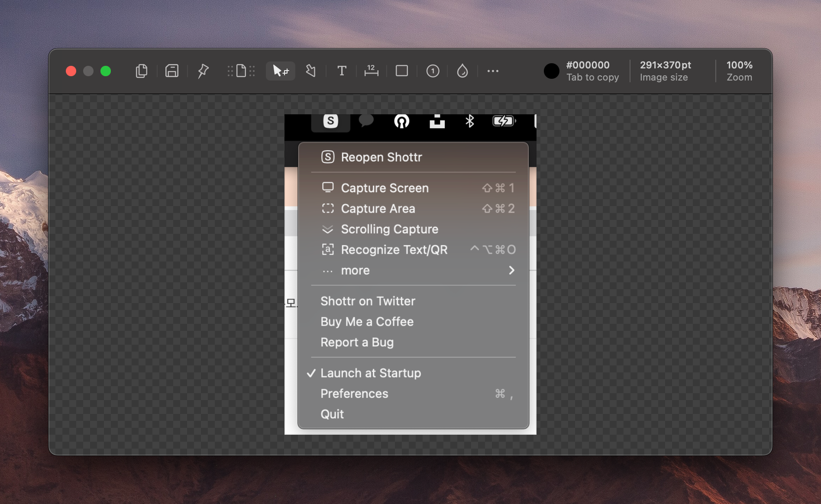Click the speech bubble menu bar icon
Image resolution: width=821 pixels, height=504 pixels.
click(x=366, y=121)
